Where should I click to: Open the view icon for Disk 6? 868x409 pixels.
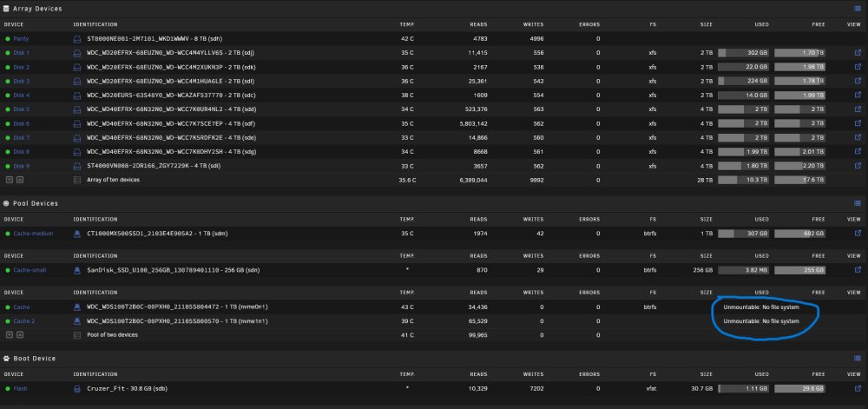click(x=858, y=122)
